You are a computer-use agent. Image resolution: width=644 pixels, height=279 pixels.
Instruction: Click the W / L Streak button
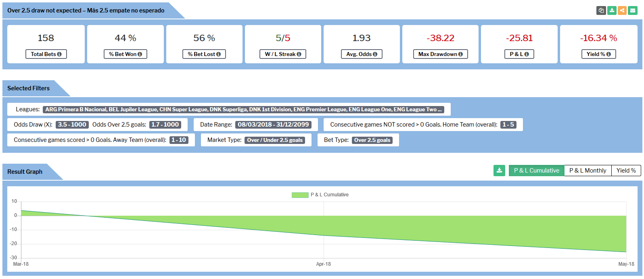(x=282, y=54)
